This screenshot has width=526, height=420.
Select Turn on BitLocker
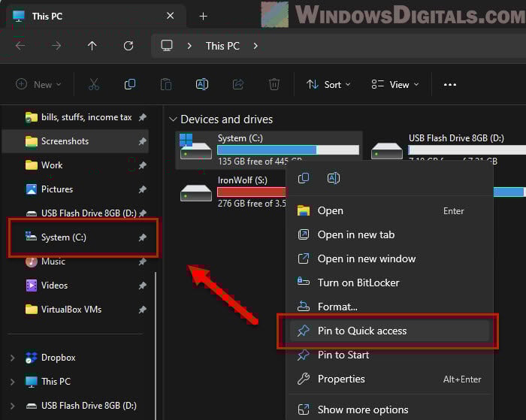(389, 283)
